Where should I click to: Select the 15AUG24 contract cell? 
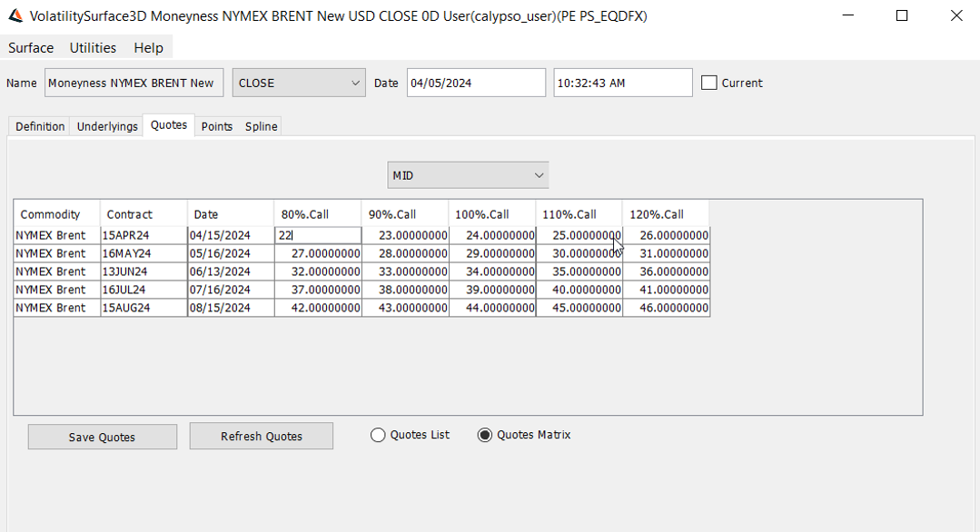click(144, 308)
